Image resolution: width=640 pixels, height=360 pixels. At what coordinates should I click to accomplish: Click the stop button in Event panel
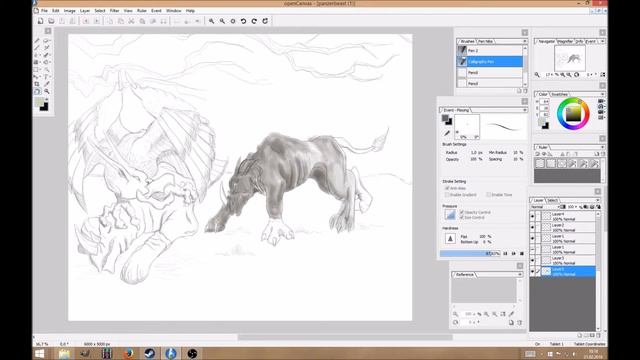(x=522, y=253)
